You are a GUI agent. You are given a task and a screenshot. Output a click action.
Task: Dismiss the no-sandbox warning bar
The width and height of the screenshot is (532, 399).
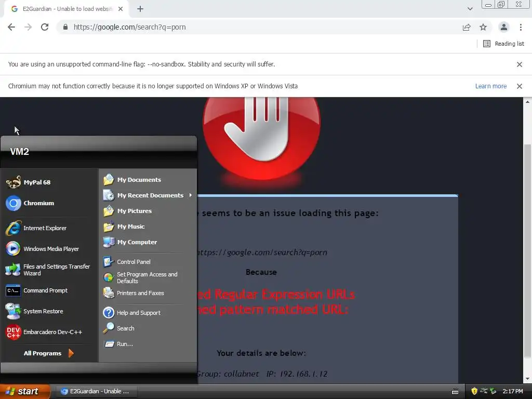(519, 64)
